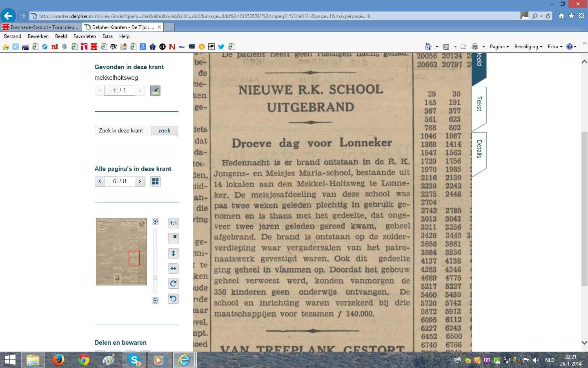
Task: Click the zoom out minus icon
Action: [x=155, y=301]
